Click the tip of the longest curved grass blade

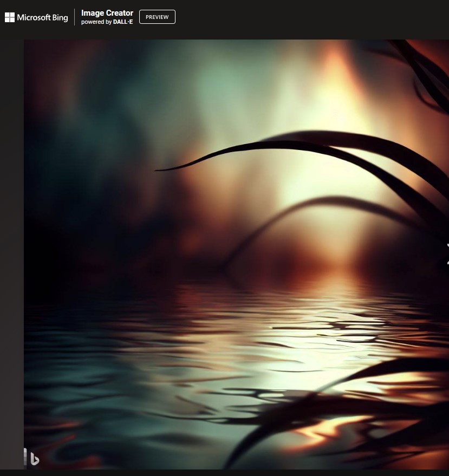[x=157, y=170]
